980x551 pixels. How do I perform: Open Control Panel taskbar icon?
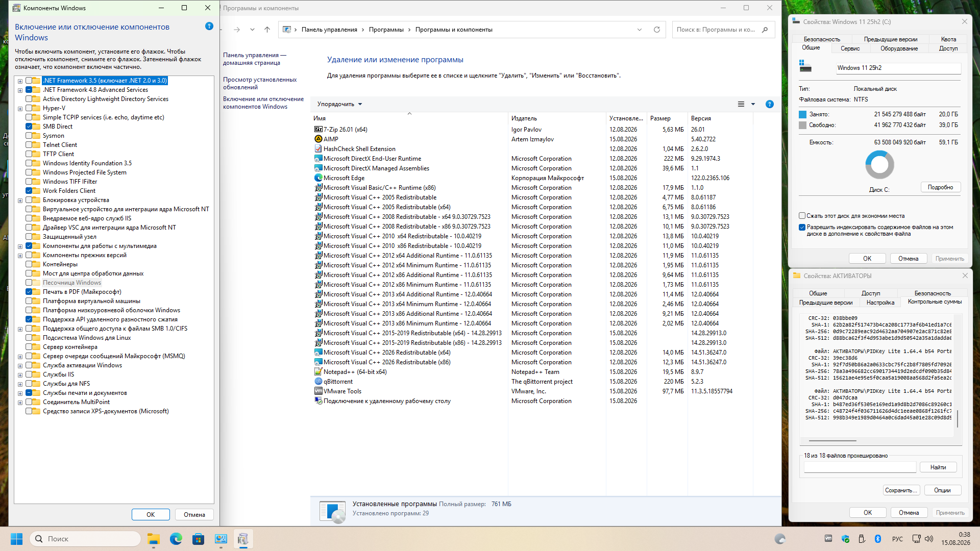tap(221, 539)
